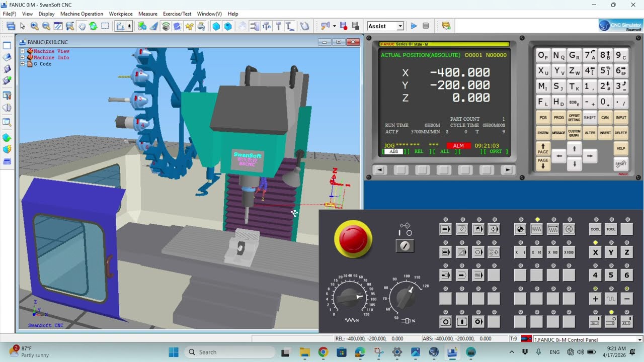Click the RESET key on keypad
Screen dimensions: 644x362
click(621, 163)
